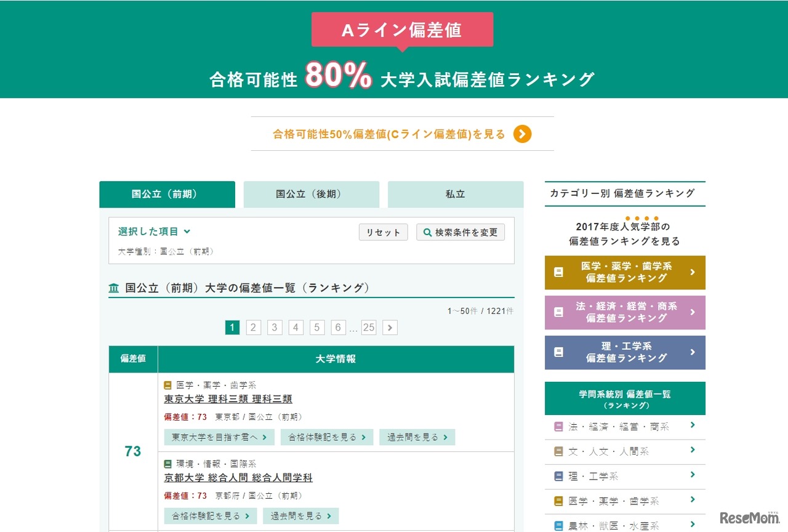
Task: Go to page 3 of results
Action: [x=275, y=328]
